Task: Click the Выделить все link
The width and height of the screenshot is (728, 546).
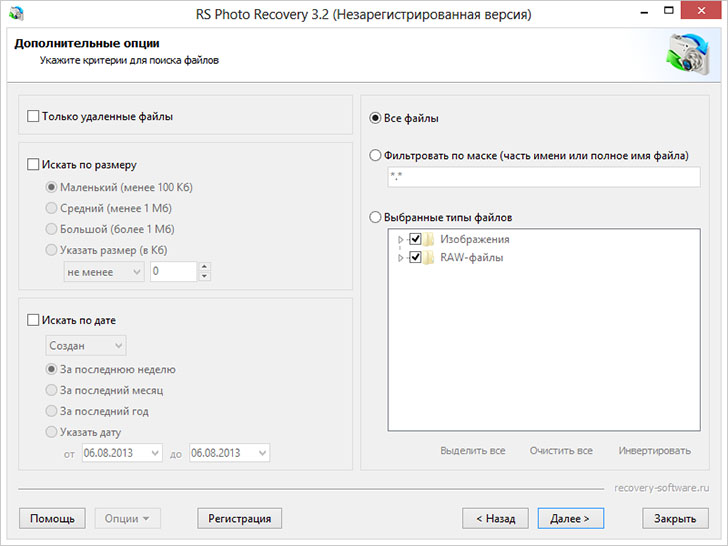Action: (x=473, y=450)
